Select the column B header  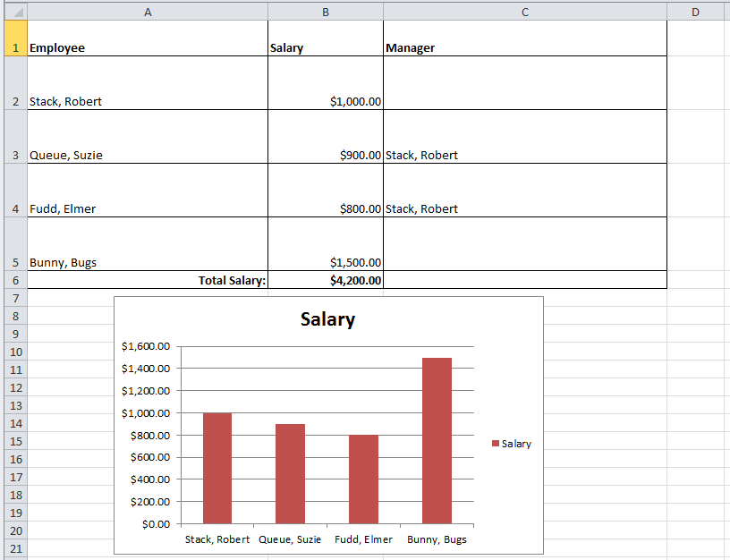[325, 11]
